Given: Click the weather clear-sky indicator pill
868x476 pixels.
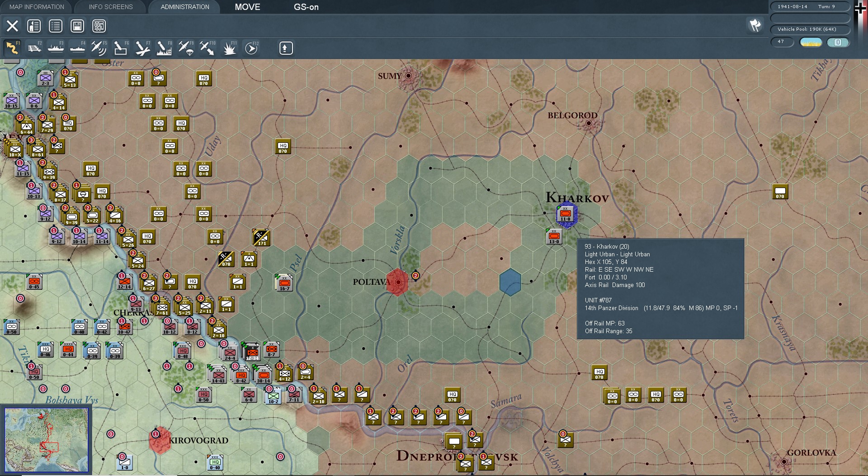Looking at the screenshot, I should pyautogui.click(x=811, y=42).
